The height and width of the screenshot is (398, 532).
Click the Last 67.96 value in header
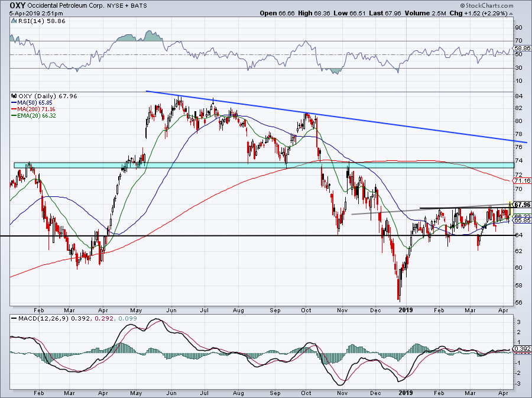click(x=385, y=13)
